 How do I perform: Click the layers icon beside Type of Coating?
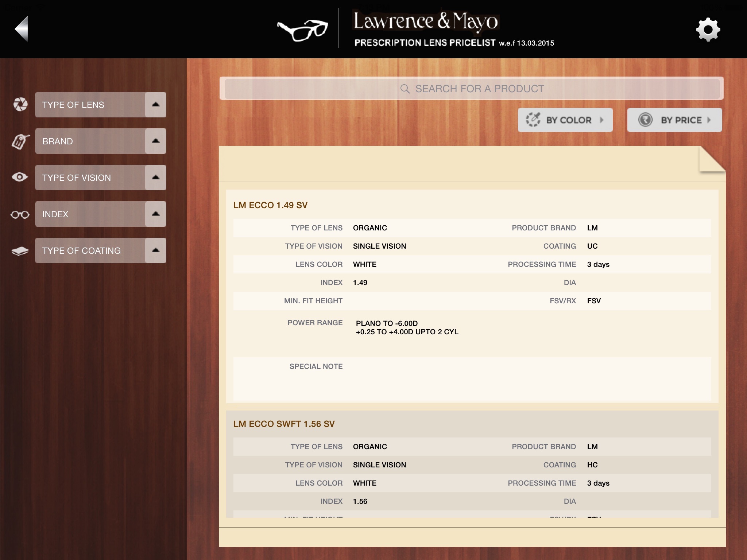click(20, 251)
